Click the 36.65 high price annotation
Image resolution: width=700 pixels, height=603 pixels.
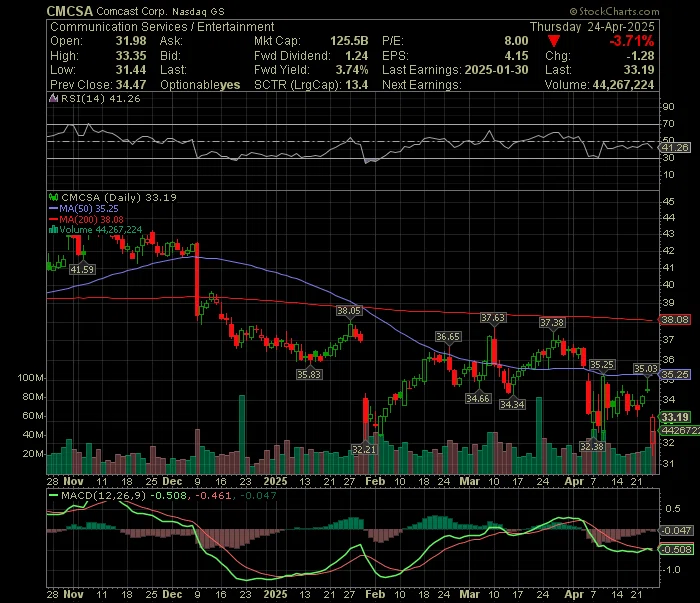tap(448, 337)
